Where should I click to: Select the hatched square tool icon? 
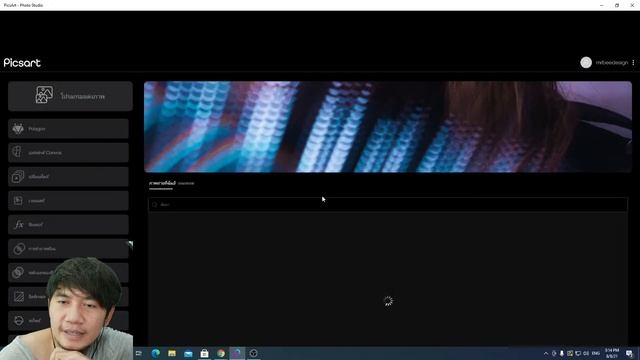18,296
